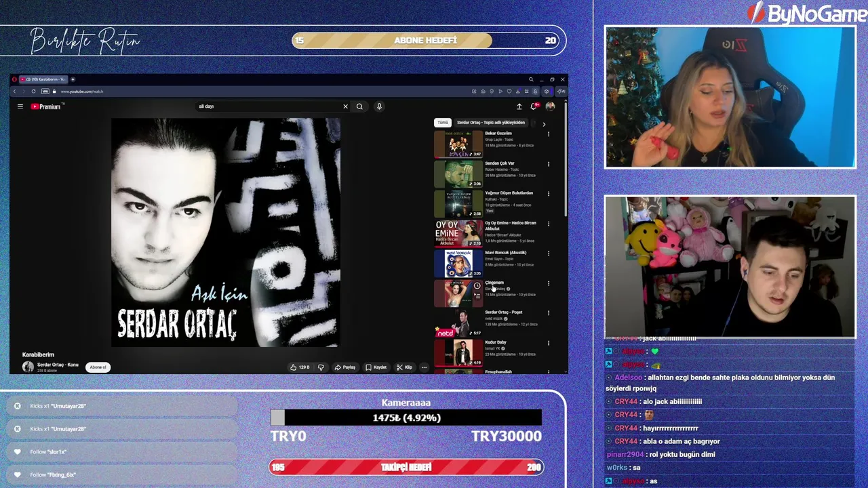
Task: Play the Bekar Gezelim thumbnail
Action: pyautogui.click(x=458, y=144)
